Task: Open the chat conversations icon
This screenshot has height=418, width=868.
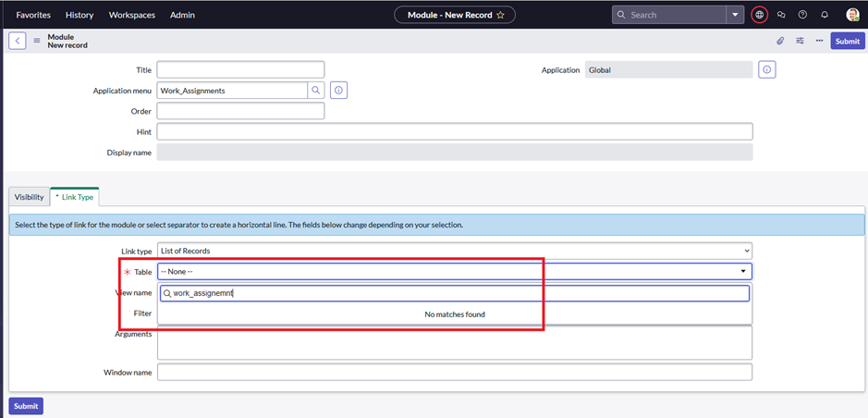Action: (x=781, y=15)
